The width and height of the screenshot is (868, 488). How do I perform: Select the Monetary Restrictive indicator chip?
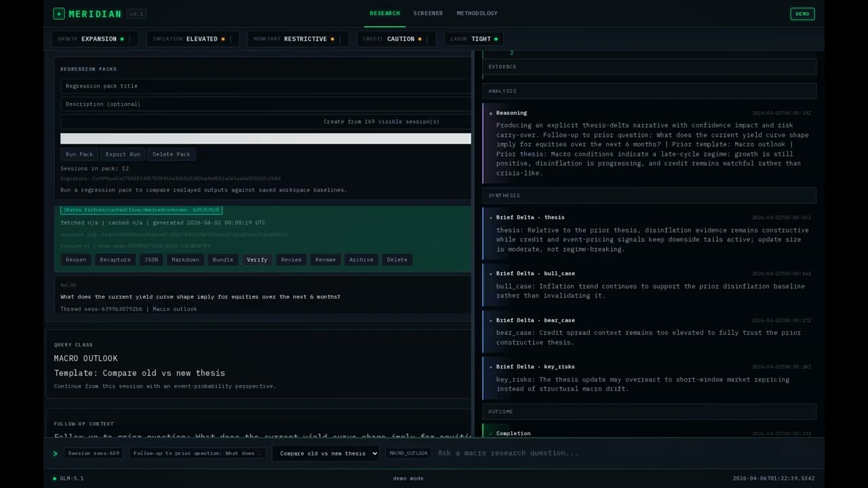click(298, 39)
